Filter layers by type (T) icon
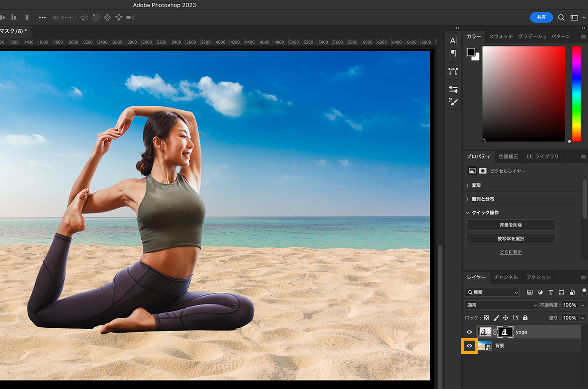The image size is (588, 389). 551,292
